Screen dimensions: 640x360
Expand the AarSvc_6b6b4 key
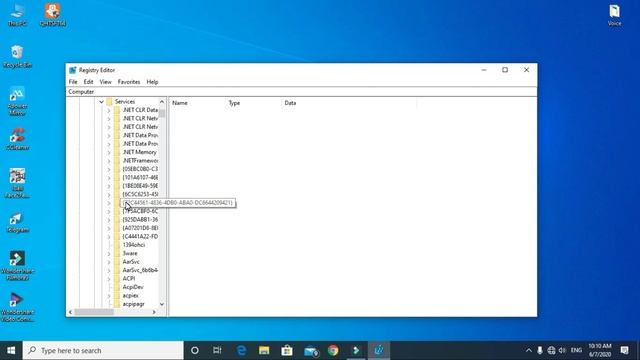(109, 270)
